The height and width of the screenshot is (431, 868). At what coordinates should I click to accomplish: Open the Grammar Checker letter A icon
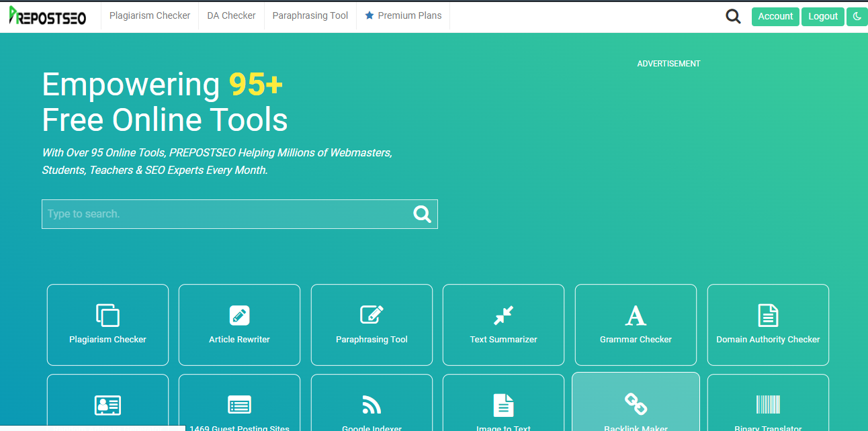(x=636, y=315)
